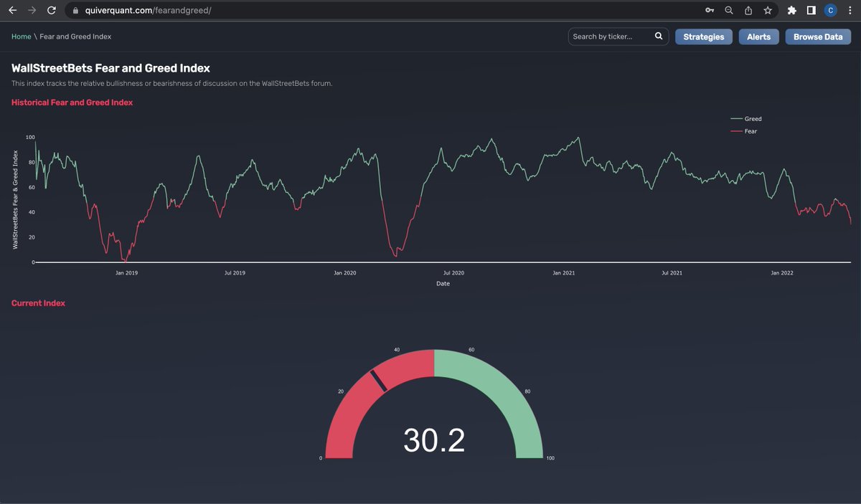The width and height of the screenshot is (861, 504).
Task: Click the quiverquant.com address bar URL
Action: tap(149, 11)
